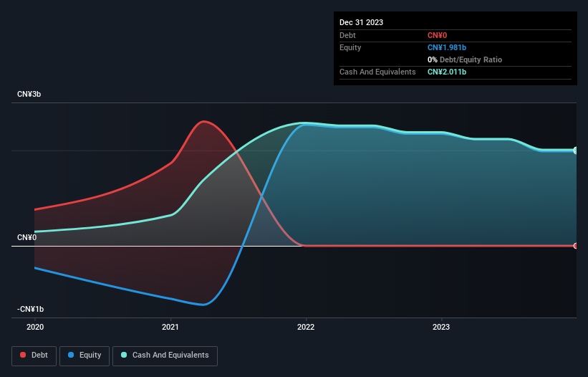Click the 2022 x-axis label
Image resolution: width=588 pixels, height=377 pixels.
306,327
